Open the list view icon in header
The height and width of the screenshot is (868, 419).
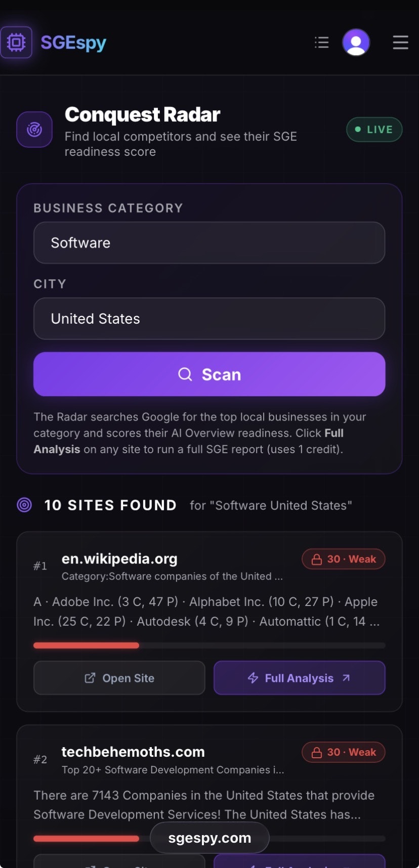(x=321, y=42)
